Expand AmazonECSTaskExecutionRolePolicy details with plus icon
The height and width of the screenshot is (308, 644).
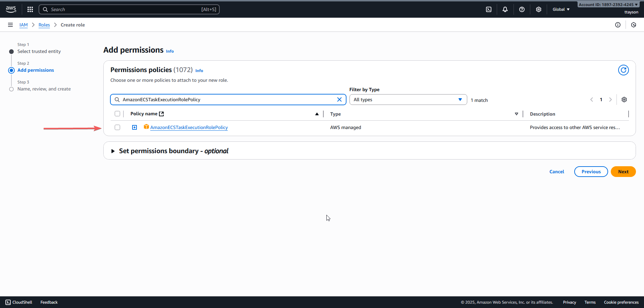135,127
